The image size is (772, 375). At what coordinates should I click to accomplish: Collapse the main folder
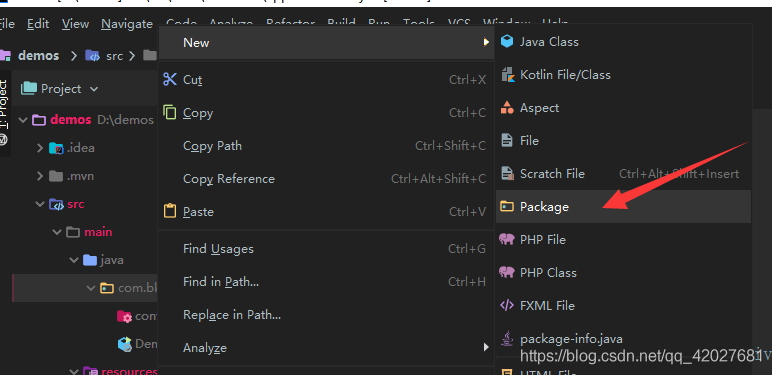[x=57, y=232]
